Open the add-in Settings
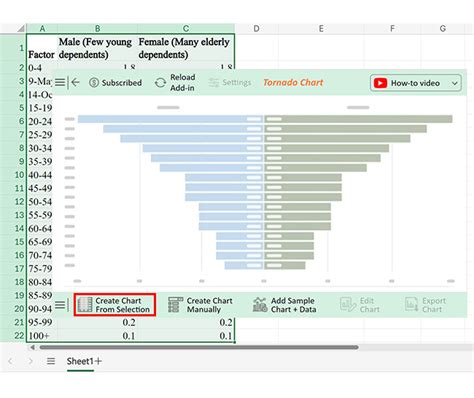This screenshot has width=474, height=398. (230, 82)
